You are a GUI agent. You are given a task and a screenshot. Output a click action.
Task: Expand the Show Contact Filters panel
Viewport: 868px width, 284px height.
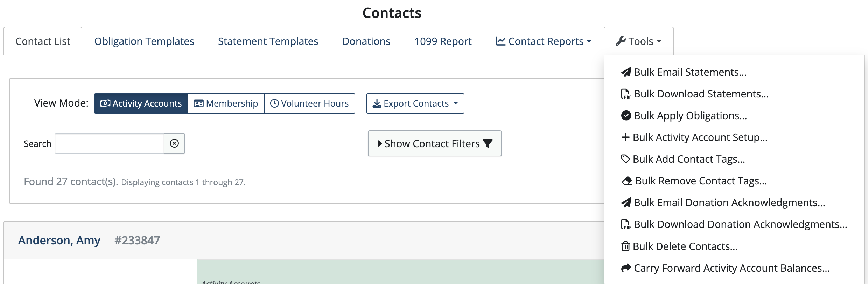(435, 143)
